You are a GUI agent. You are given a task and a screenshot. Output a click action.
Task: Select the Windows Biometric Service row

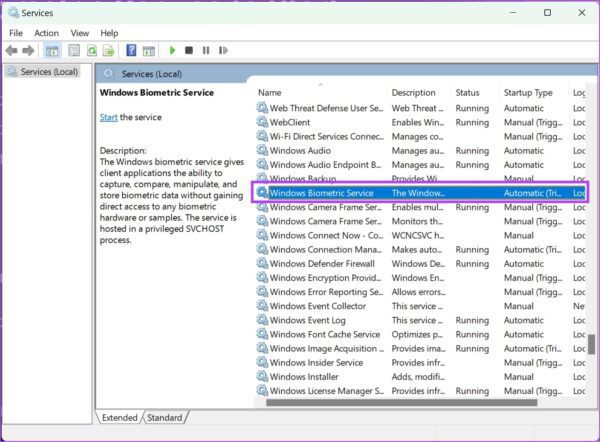(x=420, y=192)
